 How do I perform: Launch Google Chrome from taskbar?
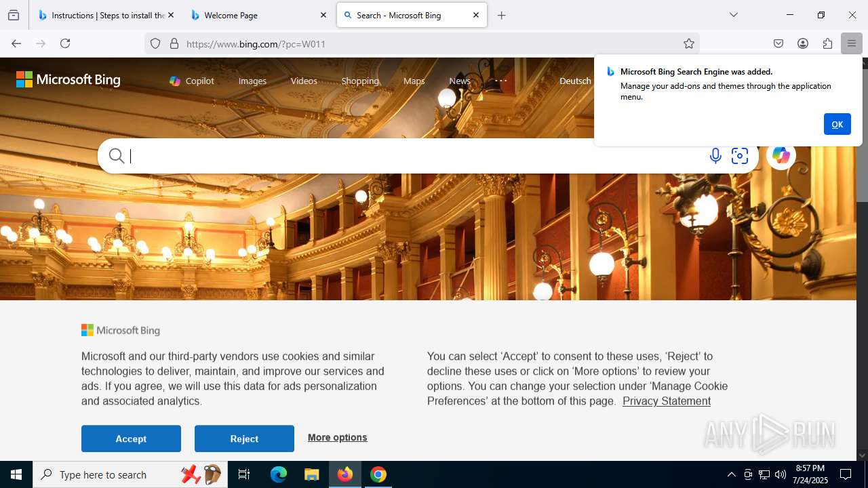pyautogui.click(x=378, y=474)
